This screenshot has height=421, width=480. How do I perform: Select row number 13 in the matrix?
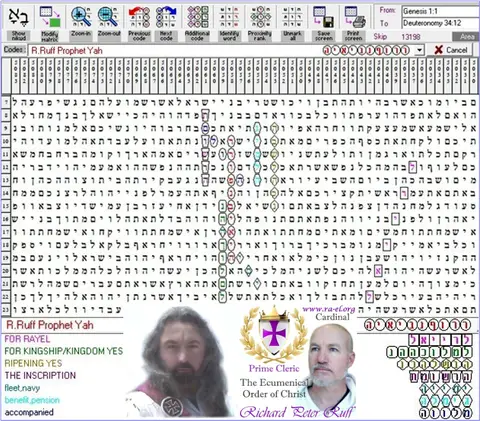pyautogui.click(x=6, y=180)
